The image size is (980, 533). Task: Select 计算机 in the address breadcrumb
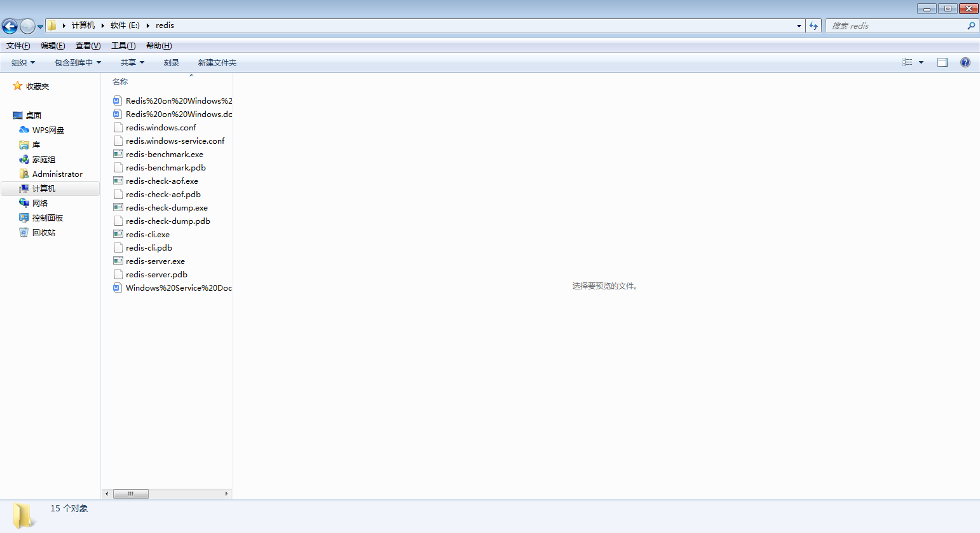pos(83,25)
